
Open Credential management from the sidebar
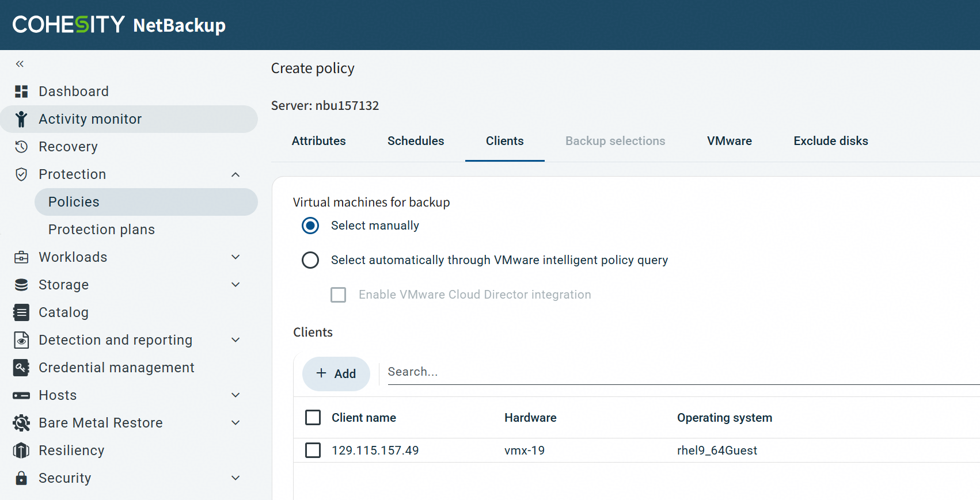tap(116, 368)
